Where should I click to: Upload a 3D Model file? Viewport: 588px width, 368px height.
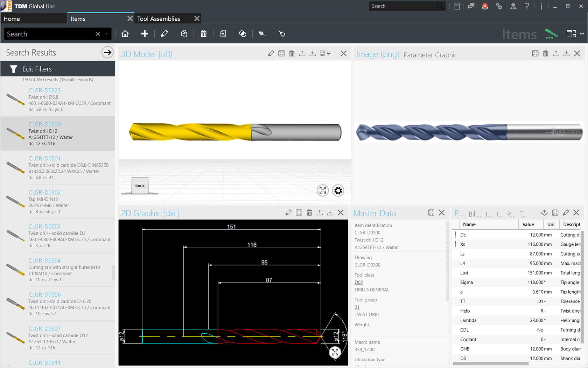tap(302, 54)
